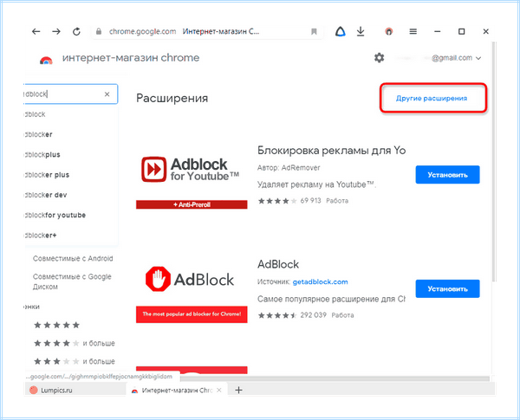Bookmark the page with the bookmark icon
520x420 pixels.
pos(314,31)
